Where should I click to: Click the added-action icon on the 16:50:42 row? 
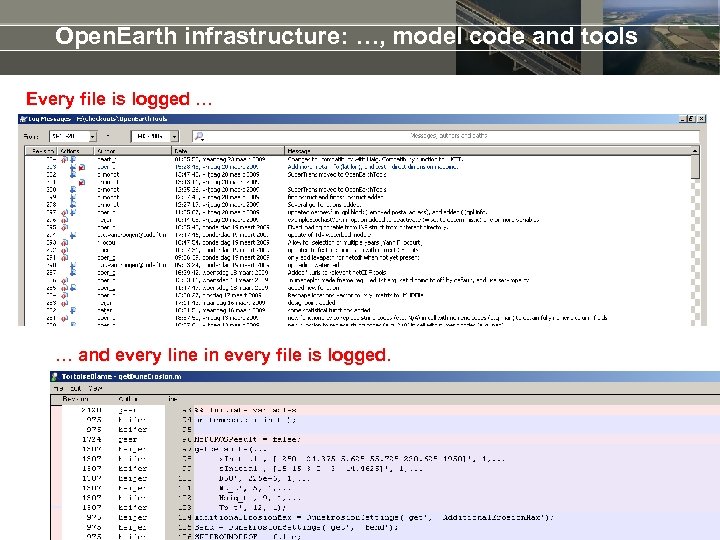pyautogui.click(x=73, y=273)
